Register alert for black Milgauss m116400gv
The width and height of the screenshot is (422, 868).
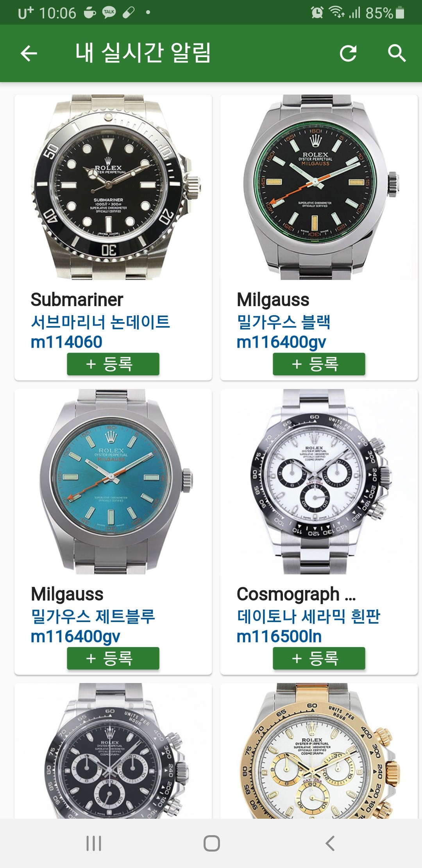coord(319,364)
